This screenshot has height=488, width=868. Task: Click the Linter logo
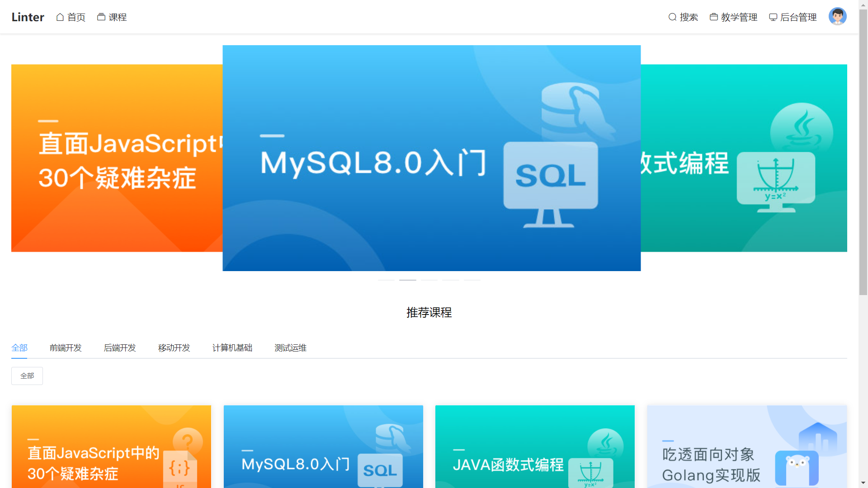pyautogui.click(x=28, y=17)
